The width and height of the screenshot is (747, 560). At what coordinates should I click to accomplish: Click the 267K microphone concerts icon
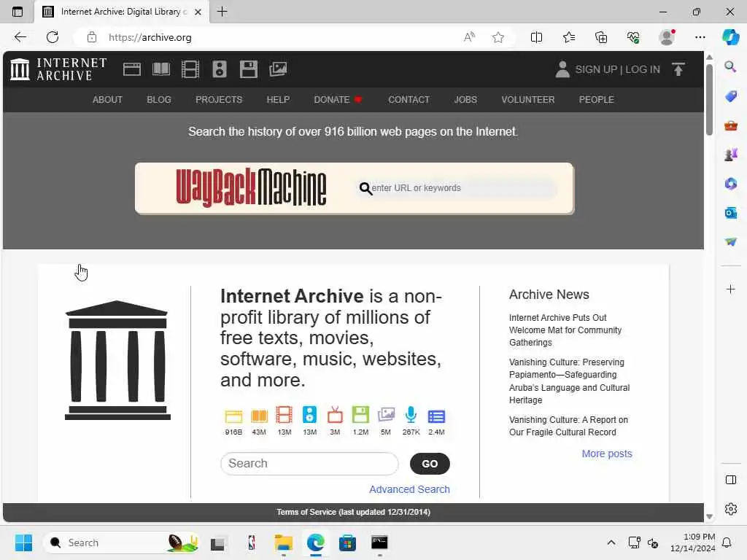[411, 415]
